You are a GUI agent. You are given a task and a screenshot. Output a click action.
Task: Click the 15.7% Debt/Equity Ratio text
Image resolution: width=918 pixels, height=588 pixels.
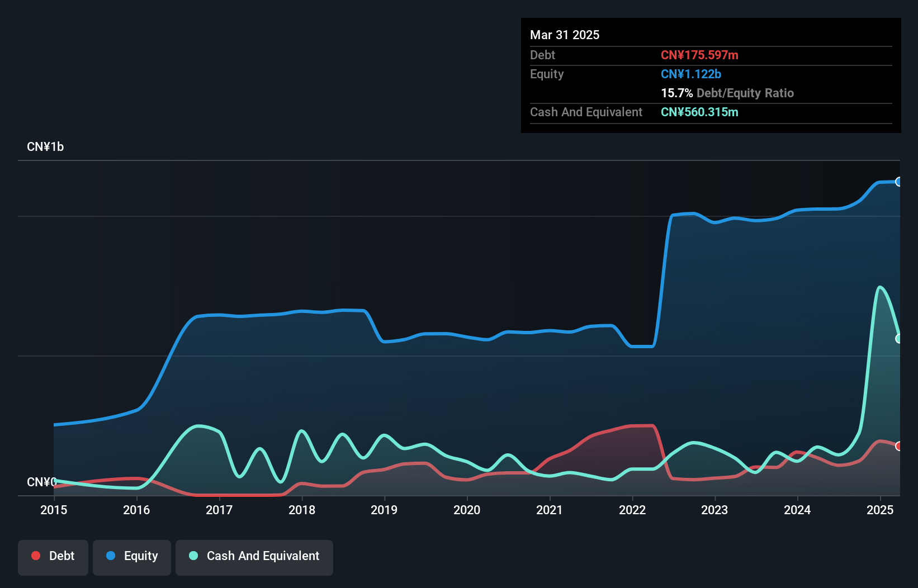click(x=727, y=93)
